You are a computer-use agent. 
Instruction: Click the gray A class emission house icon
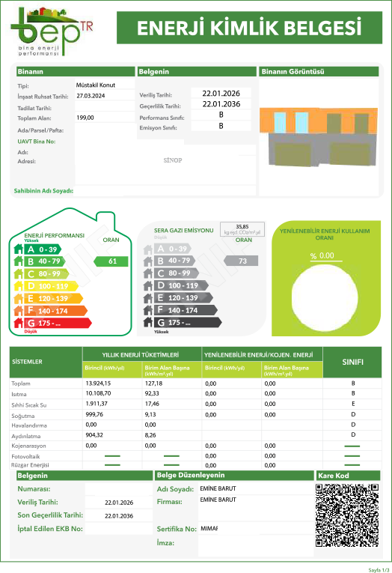(148, 249)
